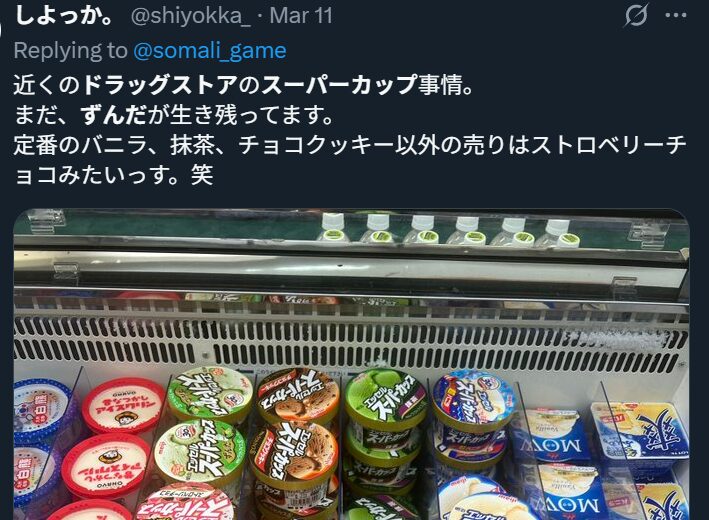Viewport: 709px width, 520px height.
Task: Visit the @somali_game mention link
Action: point(210,51)
